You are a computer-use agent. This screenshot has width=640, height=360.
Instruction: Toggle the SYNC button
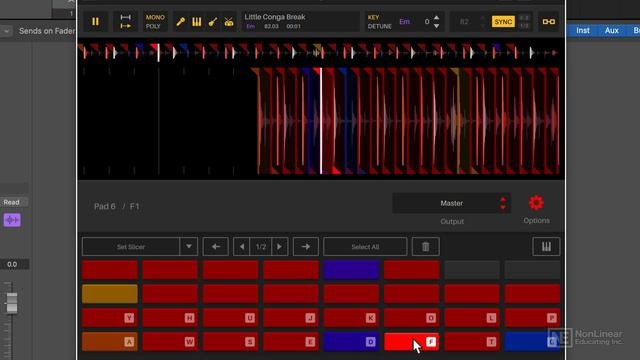(x=503, y=22)
